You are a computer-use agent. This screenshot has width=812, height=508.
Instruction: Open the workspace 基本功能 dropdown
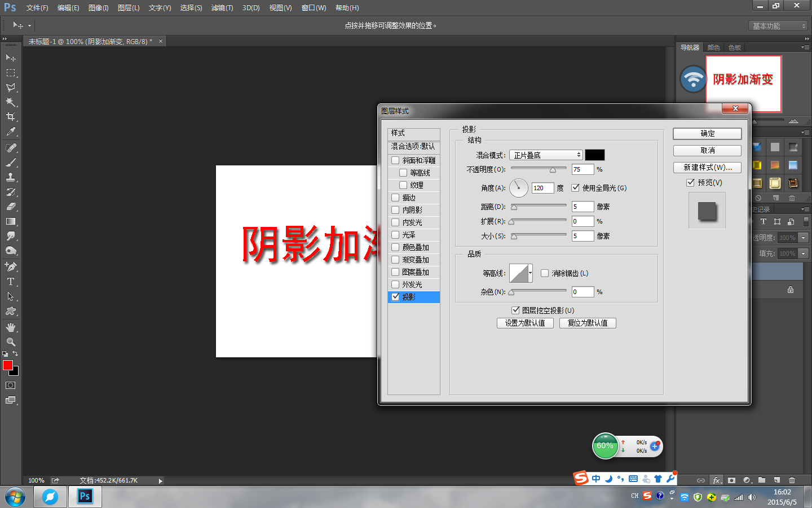point(779,26)
